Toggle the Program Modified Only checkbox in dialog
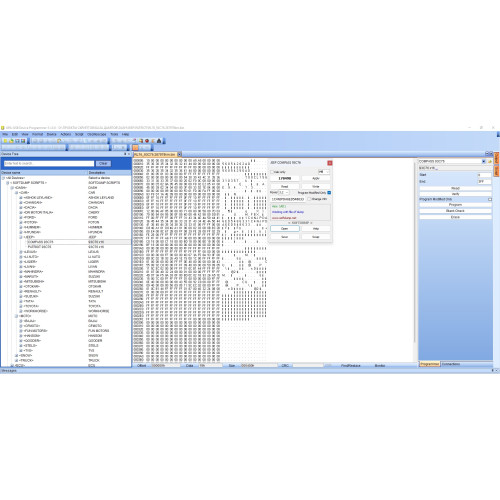 coord(329,193)
